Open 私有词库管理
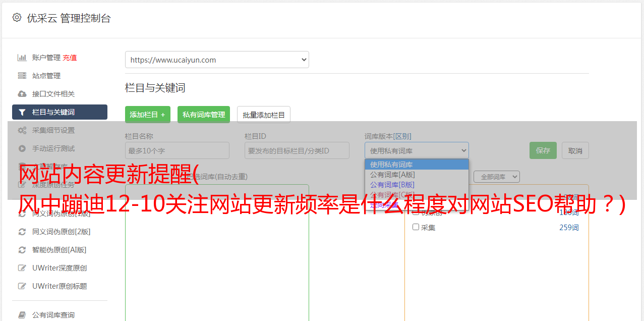644x321 pixels. [204, 115]
